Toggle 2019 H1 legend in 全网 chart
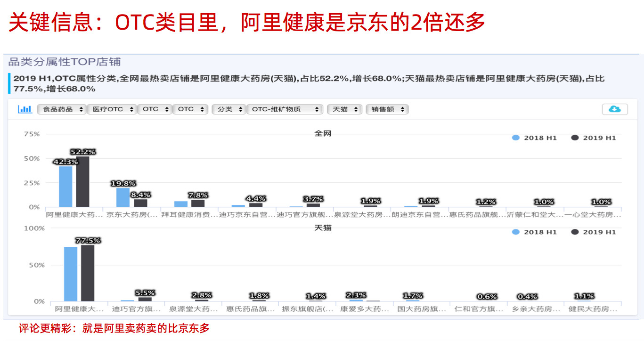This screenshot has width=644, height=341. pyautogui.click(x=594, y=138)
